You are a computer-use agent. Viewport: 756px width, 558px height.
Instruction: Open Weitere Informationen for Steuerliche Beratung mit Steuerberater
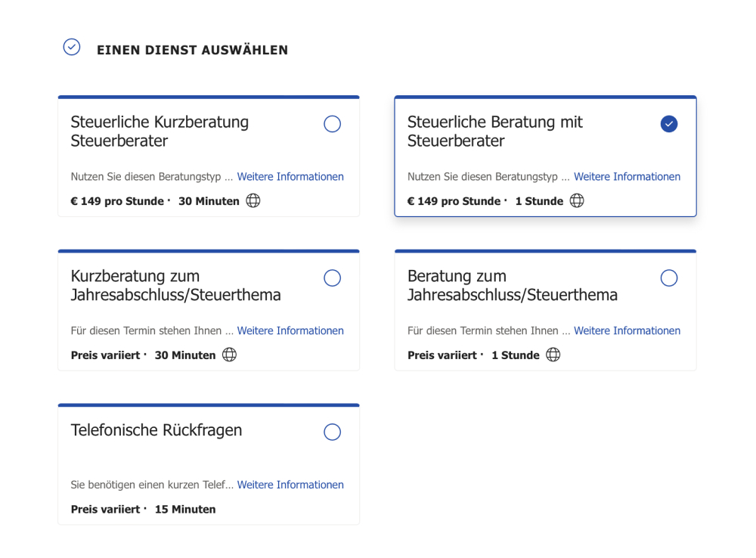627,176
